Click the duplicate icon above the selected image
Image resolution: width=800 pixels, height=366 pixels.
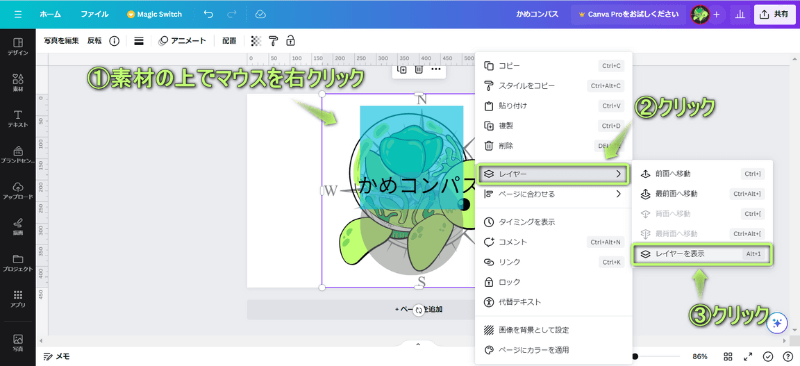[402, 69]
